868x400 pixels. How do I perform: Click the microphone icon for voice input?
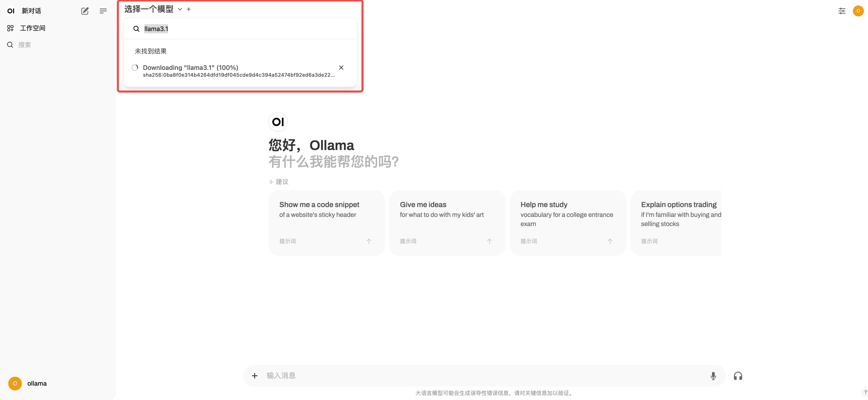point(713,375)
